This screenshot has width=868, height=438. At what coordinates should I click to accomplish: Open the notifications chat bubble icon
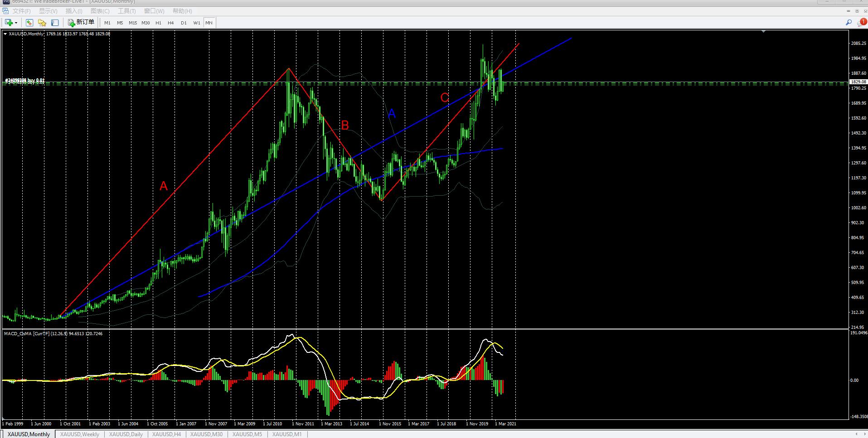(x=861, y=23)
